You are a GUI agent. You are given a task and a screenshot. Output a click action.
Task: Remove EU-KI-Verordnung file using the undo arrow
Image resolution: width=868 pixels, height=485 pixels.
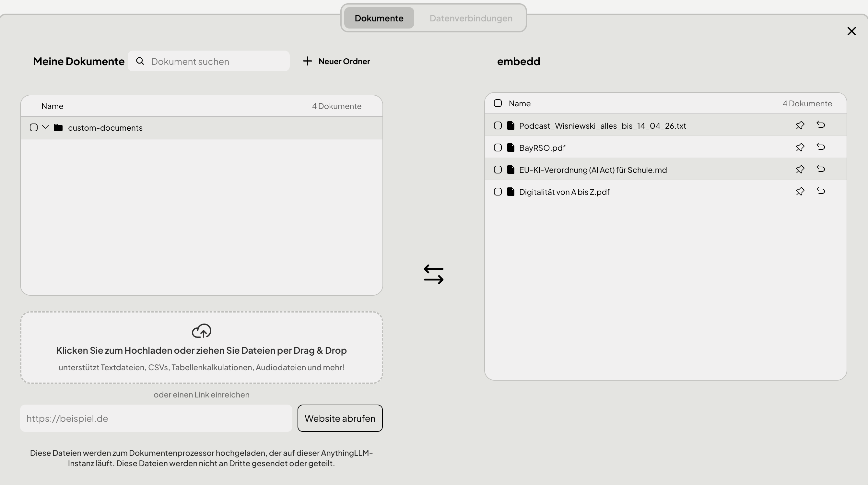click(820, 169)
